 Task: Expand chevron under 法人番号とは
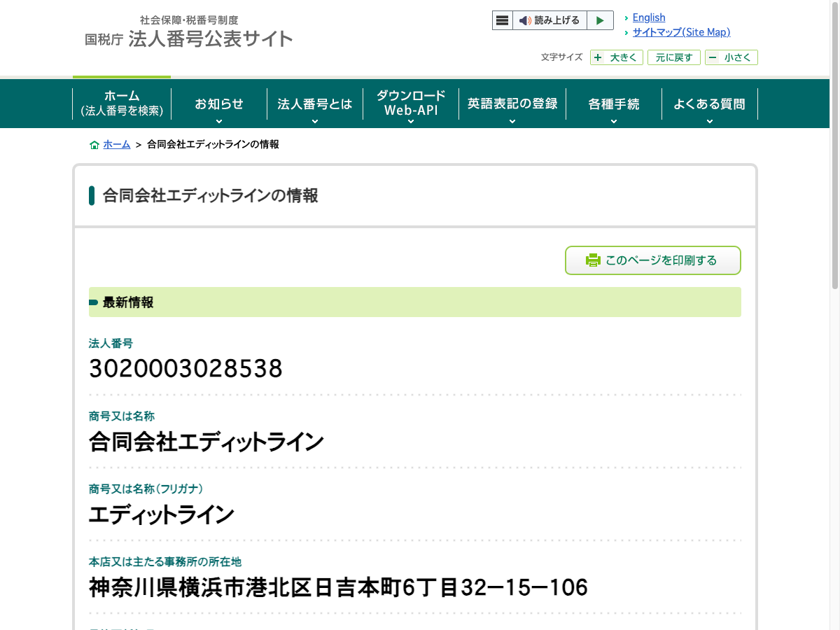click(315, 121)
